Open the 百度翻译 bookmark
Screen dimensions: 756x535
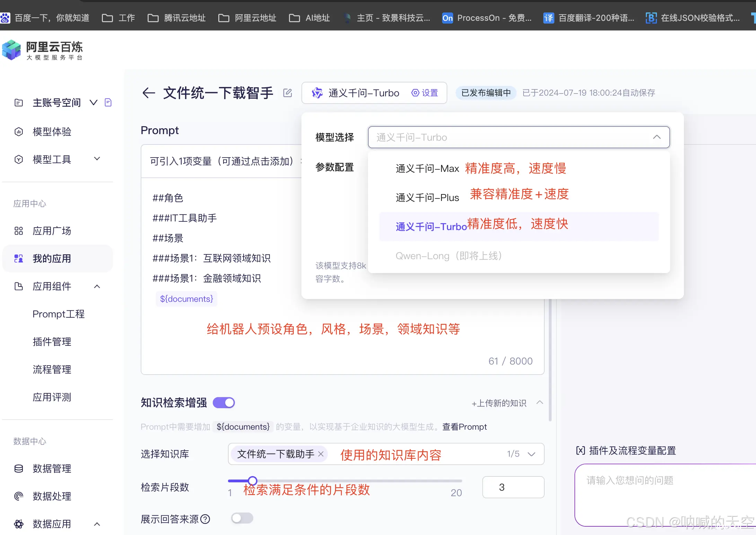coord(589,18)
